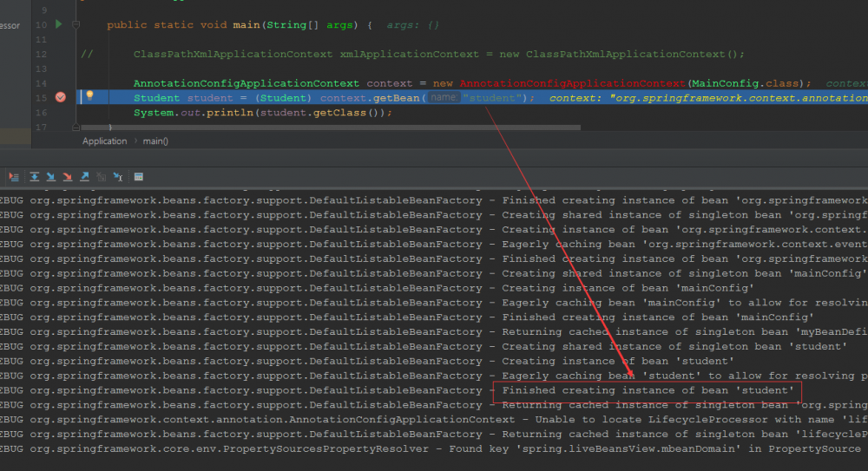Select the main() breadcrumb
Screen dimensions: 868x471
(155, 141)
